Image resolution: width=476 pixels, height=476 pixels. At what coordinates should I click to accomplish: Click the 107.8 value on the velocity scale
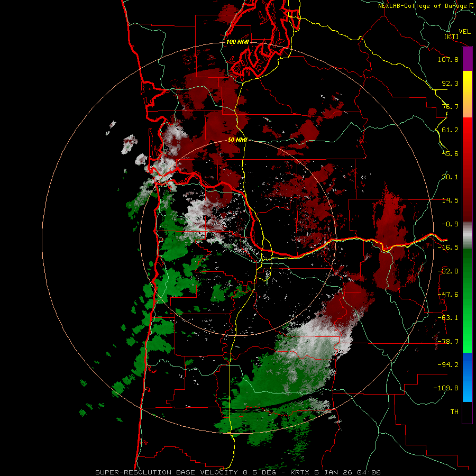point(448,59)
